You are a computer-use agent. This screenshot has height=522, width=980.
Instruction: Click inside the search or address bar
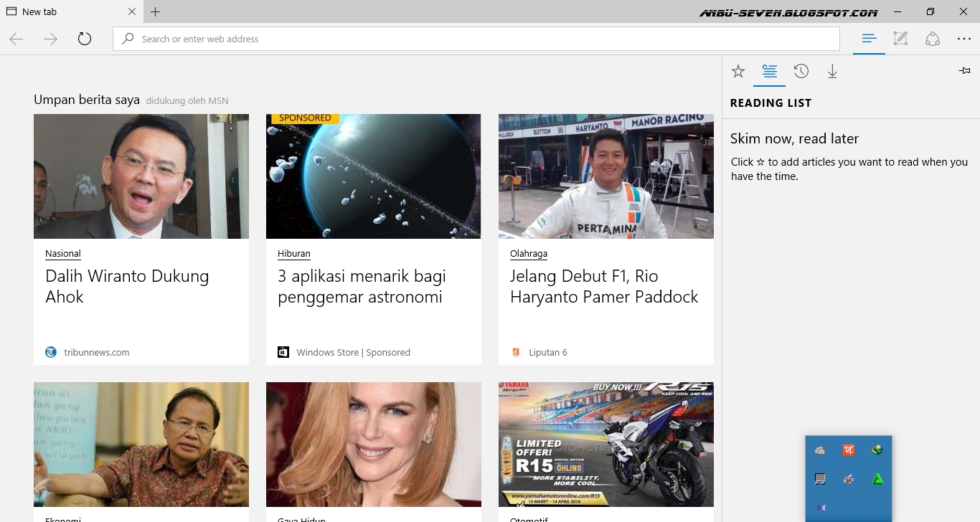[476, 39]
